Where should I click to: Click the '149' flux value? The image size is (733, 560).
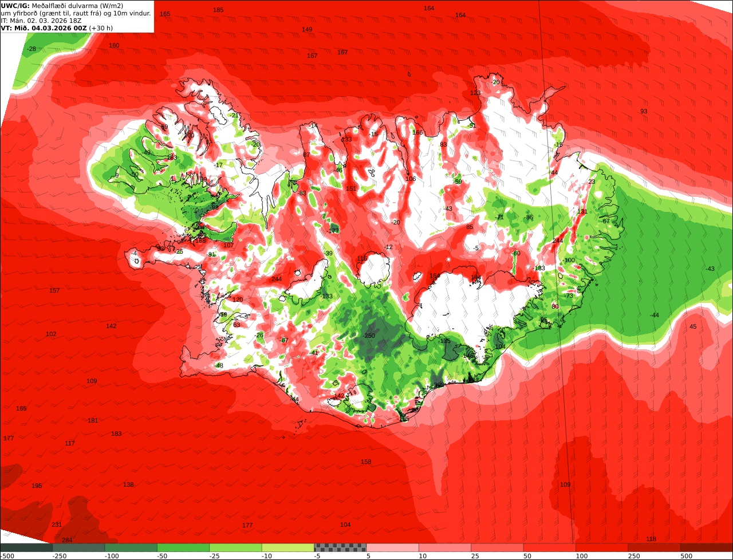(307, 29)
